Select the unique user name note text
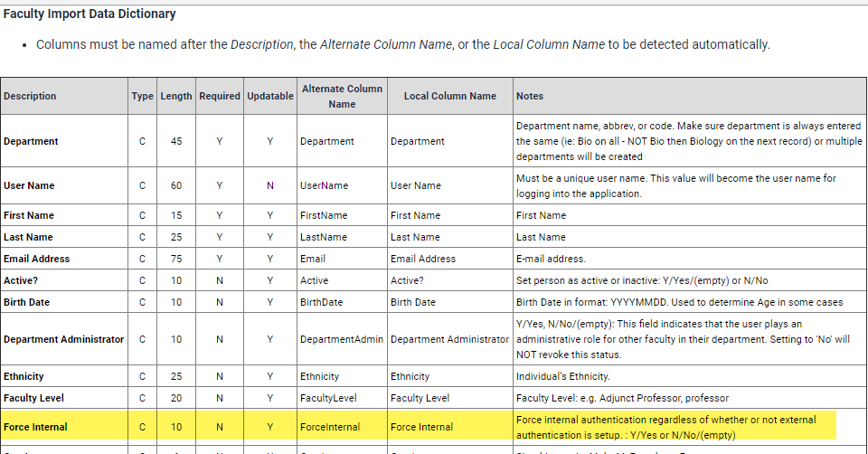The image size is (868, 454). 675,185
